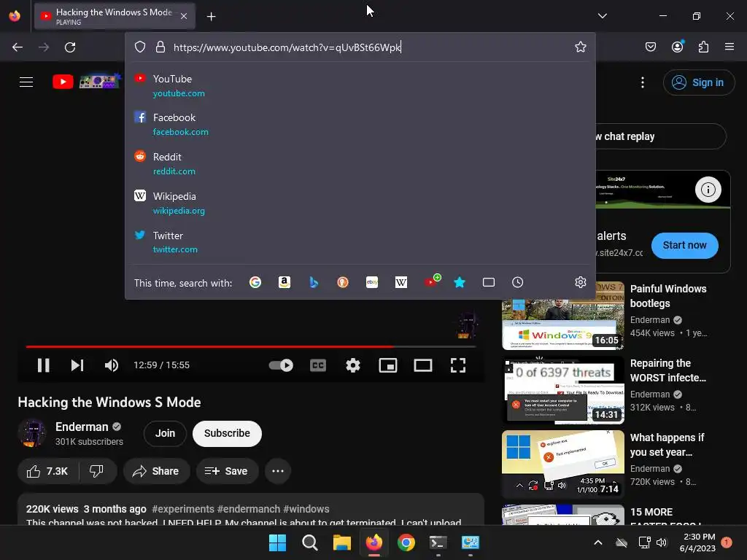Save video to a playlist
Viewport: 747px width, 560px height.
click(226, 471)
